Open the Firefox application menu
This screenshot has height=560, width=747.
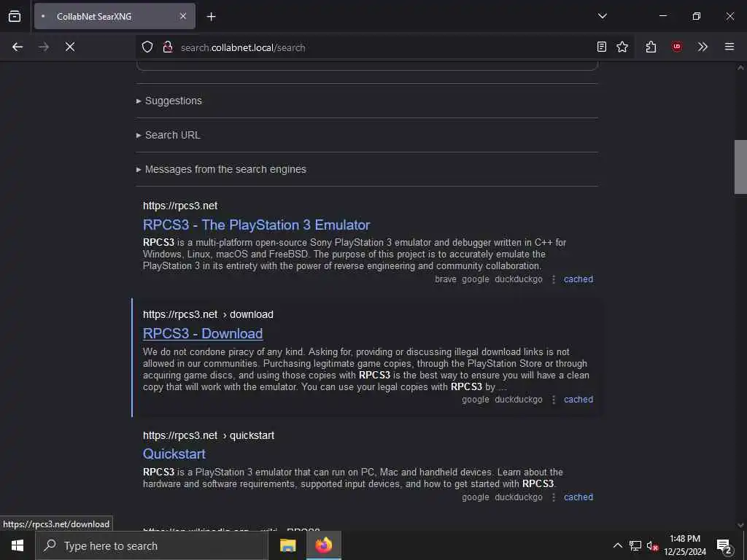(x=729, y=47)
